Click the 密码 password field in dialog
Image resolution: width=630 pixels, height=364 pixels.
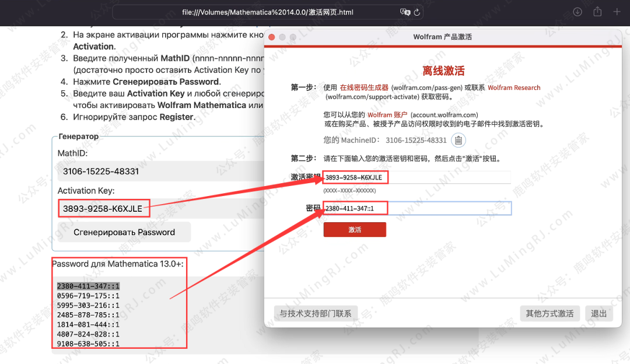tap(417, 208)
